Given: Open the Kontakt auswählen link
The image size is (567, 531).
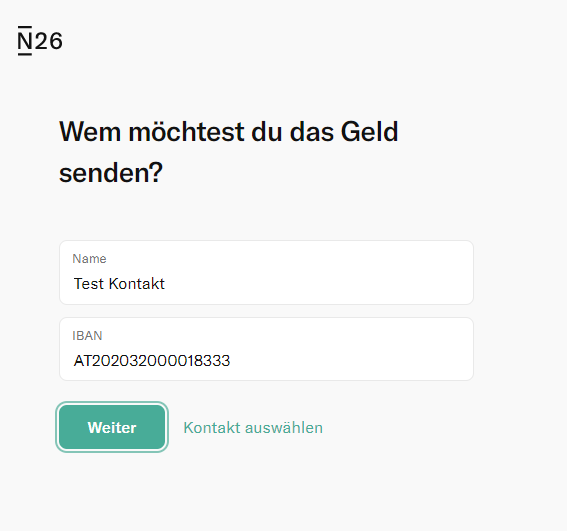Looking at the screenshot, I should click(x=253, y=428).
